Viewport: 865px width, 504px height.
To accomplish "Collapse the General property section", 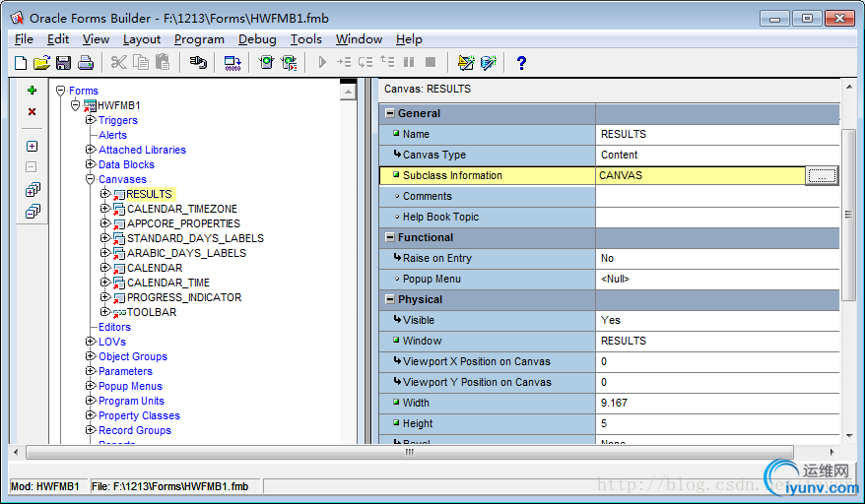I will [x=389, y=113].
